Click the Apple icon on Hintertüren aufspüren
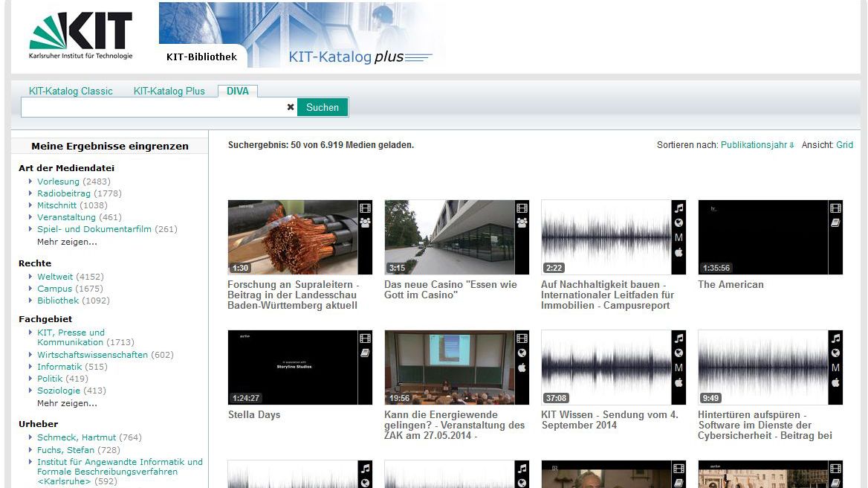The image size is (868, 488). [835, 383]
